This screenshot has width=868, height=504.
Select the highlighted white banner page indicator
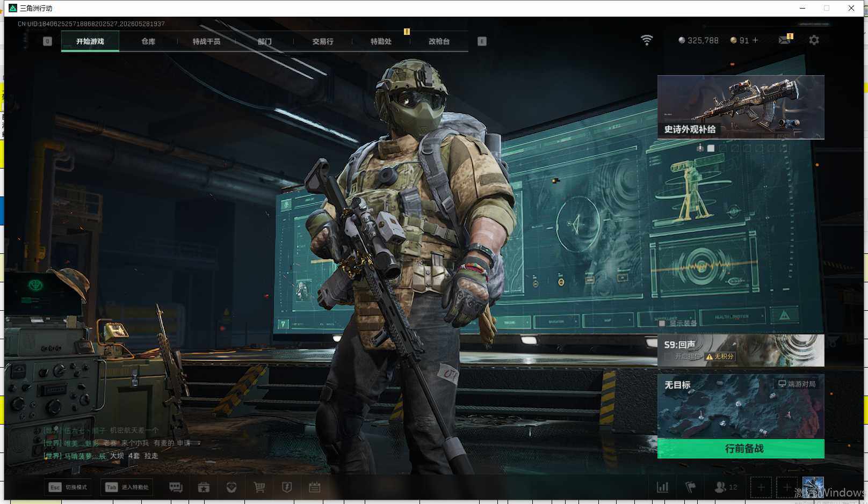(x=711, y=148)
